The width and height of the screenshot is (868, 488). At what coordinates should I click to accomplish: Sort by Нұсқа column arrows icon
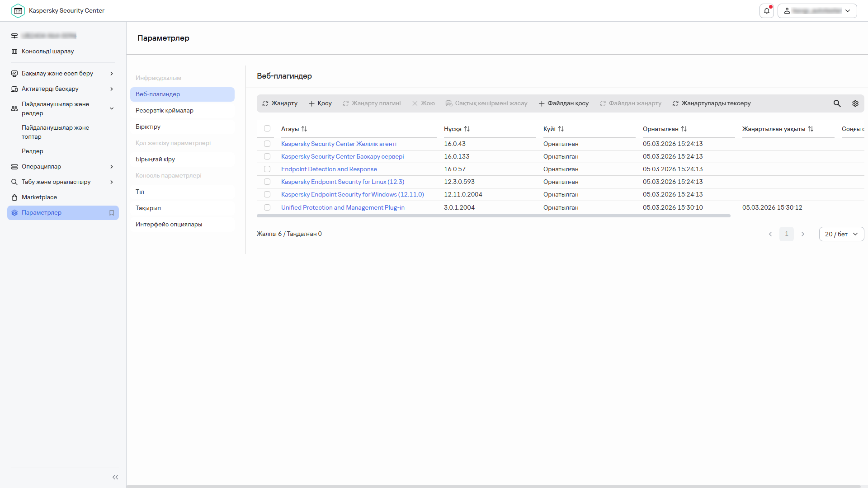click(x=467, y=129)
